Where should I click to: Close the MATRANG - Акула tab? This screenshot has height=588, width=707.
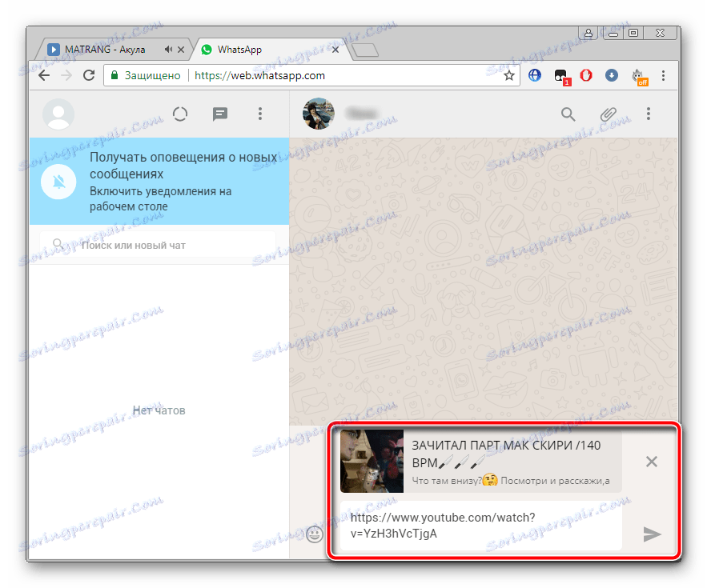coord(181,50)
